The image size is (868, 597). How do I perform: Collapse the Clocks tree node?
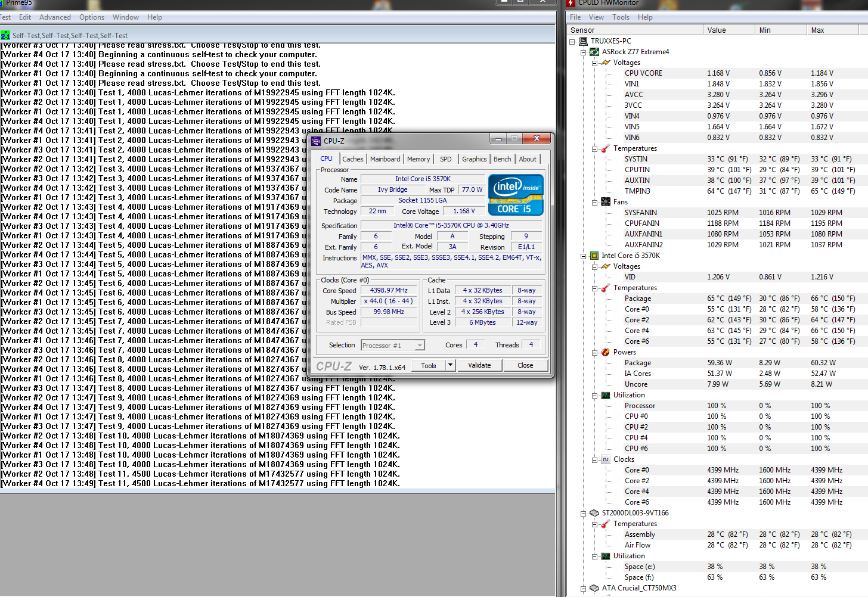point(595,460)
